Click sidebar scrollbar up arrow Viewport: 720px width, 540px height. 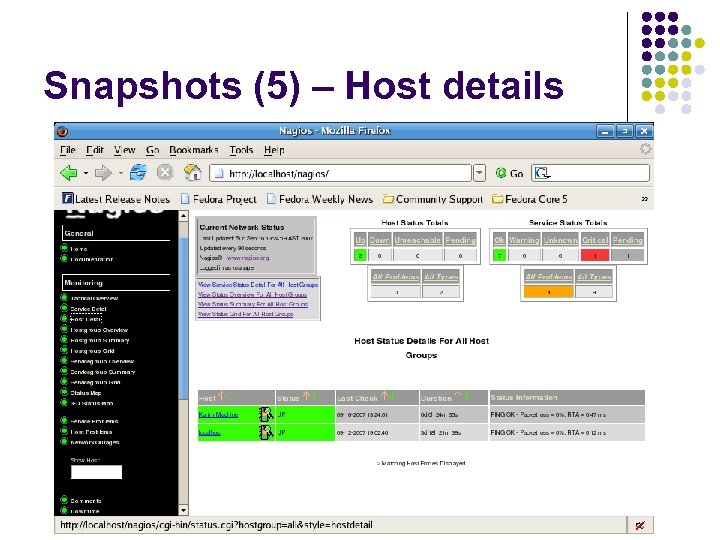pos(184,216)
